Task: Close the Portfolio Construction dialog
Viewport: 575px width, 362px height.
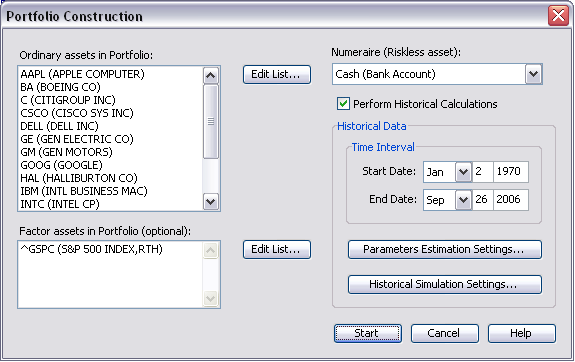Action: (558, 16)
